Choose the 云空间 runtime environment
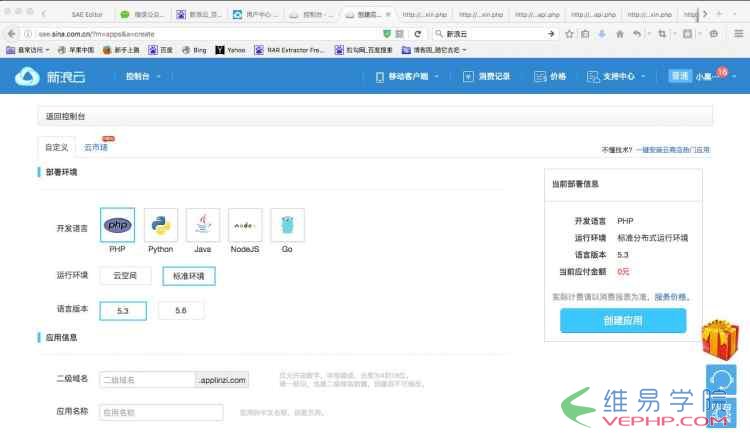 (125, 276)
